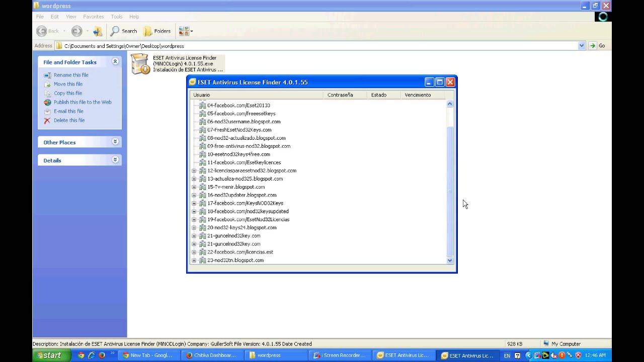Expand the 15-Tv-menir.blogspot.com node
This screenshot has height=362, width=644.
194,187
